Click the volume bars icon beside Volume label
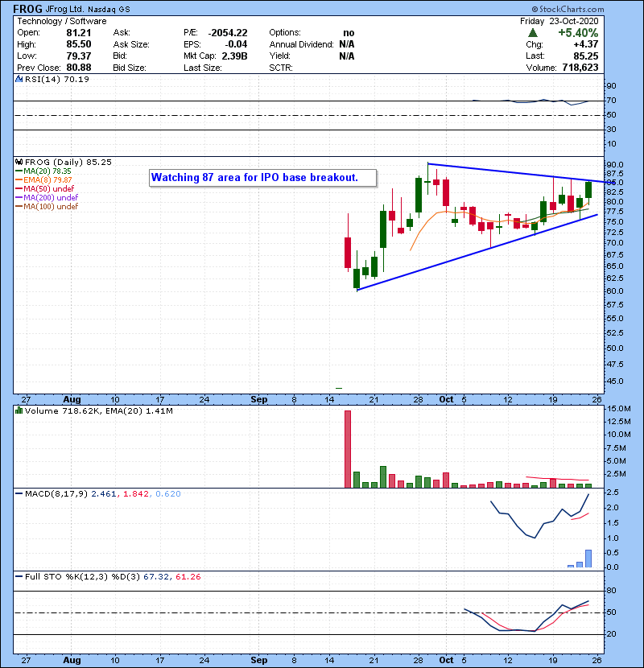The height and width of the screenshot is (668, 644). [19, 410]
